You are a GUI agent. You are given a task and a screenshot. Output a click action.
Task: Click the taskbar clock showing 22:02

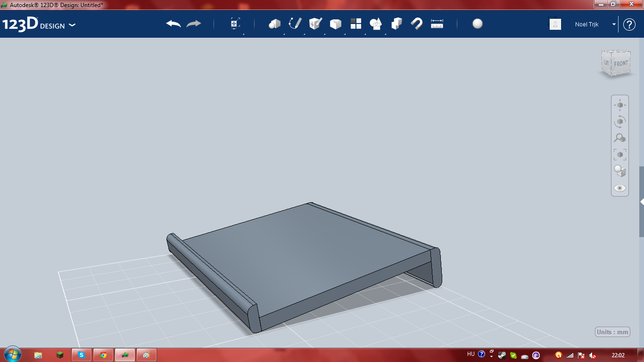point(618,355)
